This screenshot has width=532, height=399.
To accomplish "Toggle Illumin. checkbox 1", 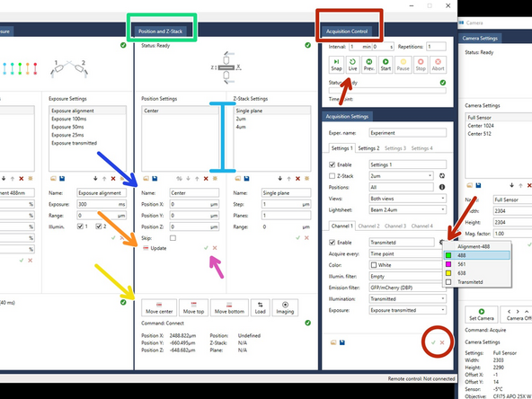I will pyautogui.click(x=80, y=226).
